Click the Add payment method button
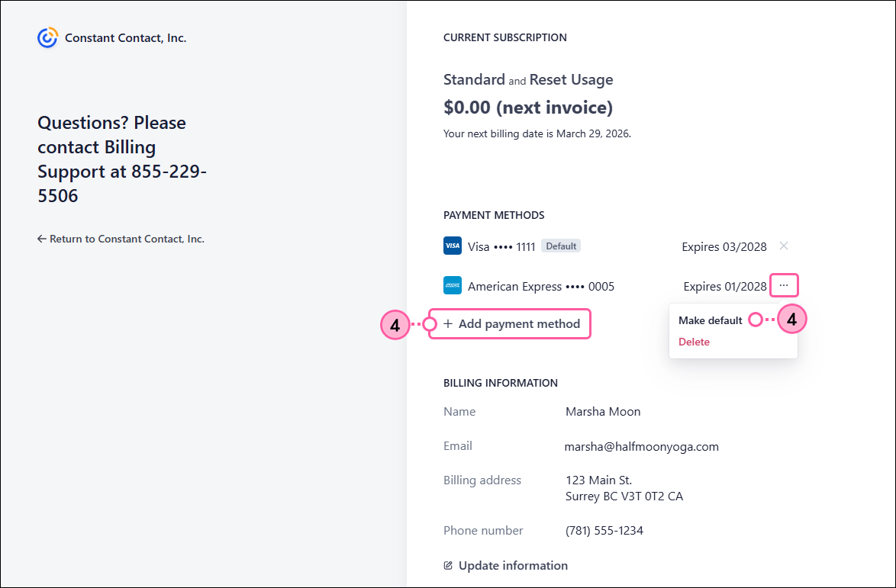This screenshot has height=588, width=896. (x=510, y=324)
